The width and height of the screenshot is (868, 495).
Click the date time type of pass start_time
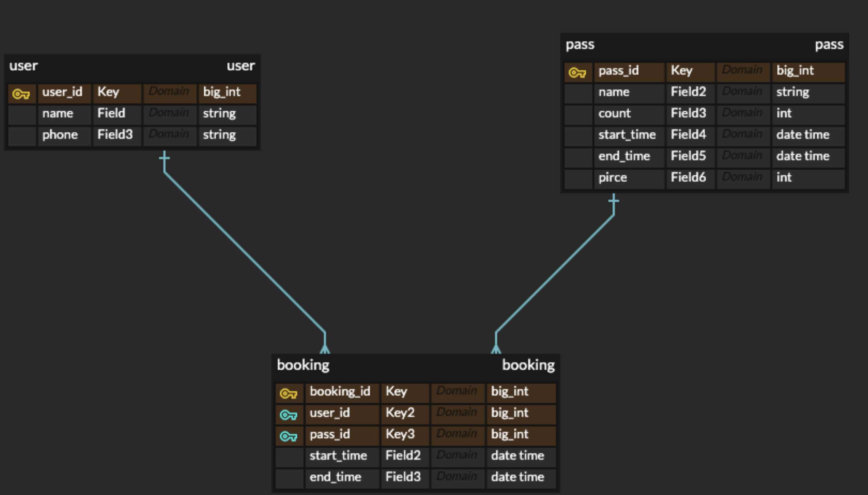[803, 135]
